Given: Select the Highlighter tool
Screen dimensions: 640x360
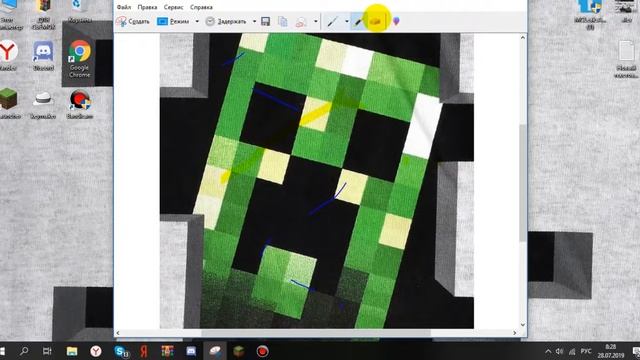Looking at the screenshot, I should (359, 21).
